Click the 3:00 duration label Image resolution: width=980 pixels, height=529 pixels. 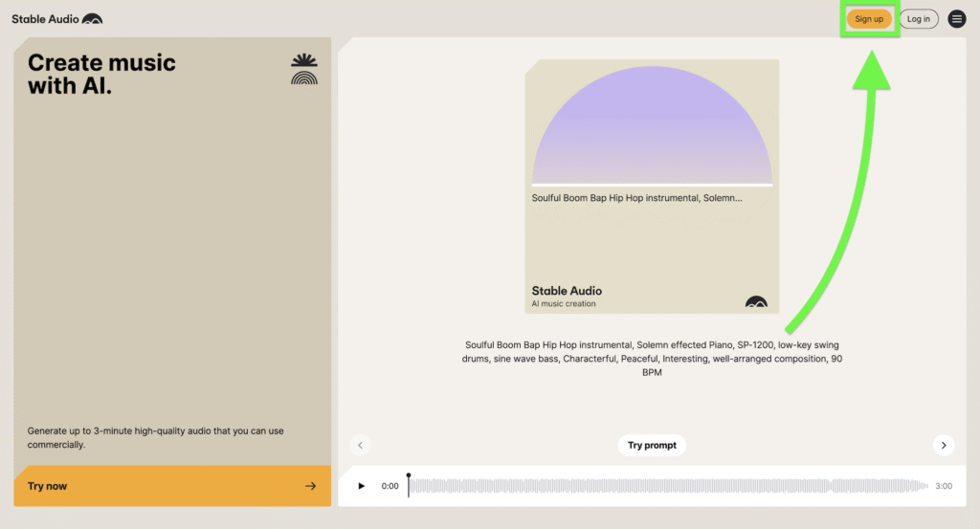click(944, 486)
